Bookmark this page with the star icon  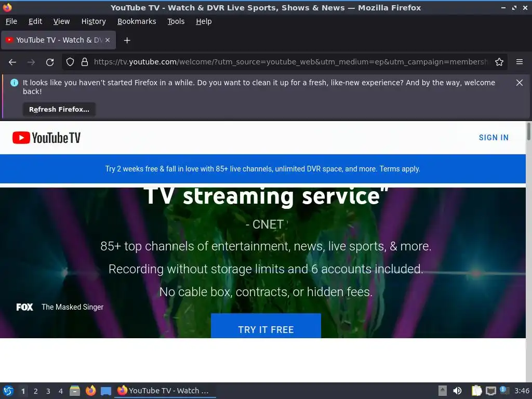pyautogui.click(x=499, y=62)
